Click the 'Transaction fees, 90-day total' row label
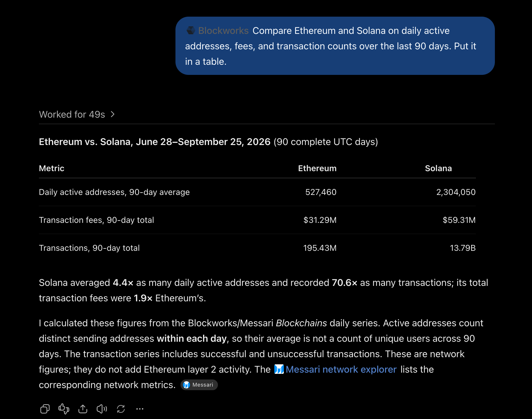The image size is (532, 419). tap(96, 220)
